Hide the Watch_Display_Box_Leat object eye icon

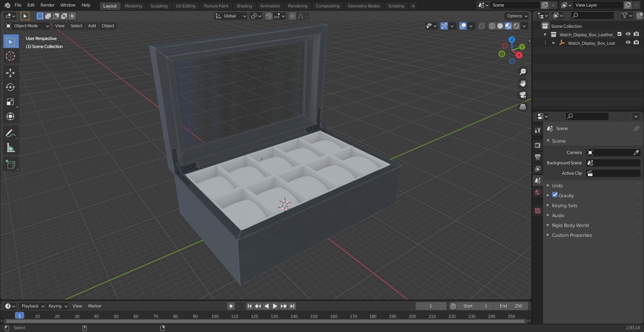click(x=628, y=43)
